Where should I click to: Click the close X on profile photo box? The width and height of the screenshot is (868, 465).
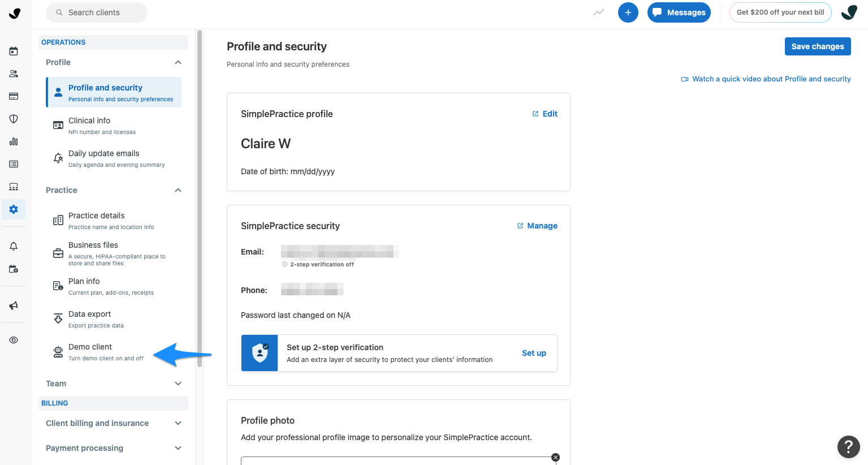click(555, 457)
